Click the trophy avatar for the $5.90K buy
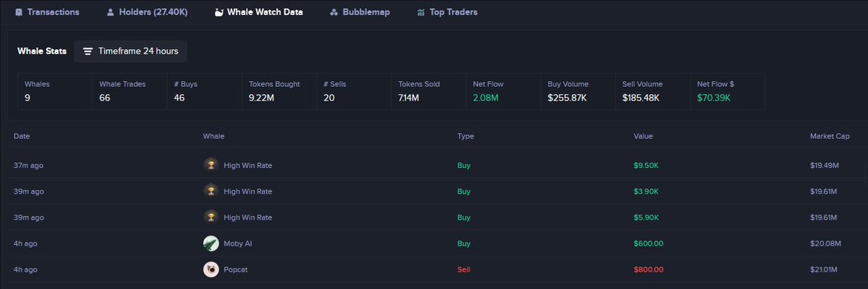This screenshot has height=289, width=868. [x=211, y=217]
